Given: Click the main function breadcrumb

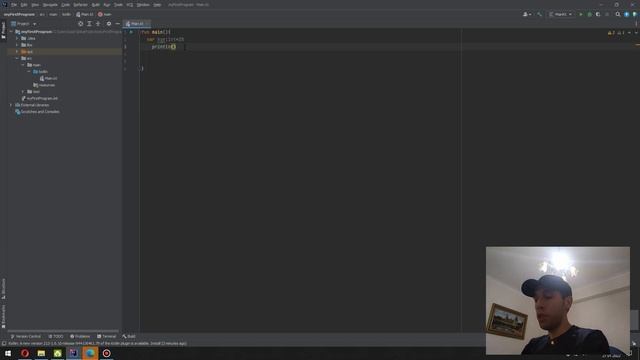Looking at the screenshot, I should (x=104, y=14).
